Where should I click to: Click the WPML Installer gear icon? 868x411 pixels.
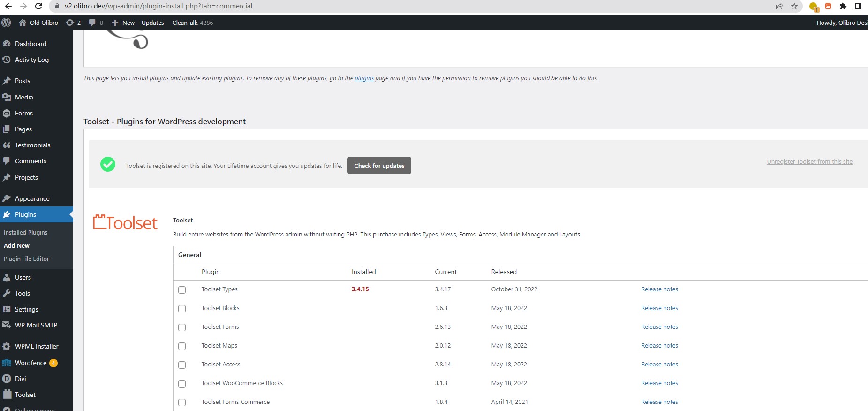pos(7,346)
